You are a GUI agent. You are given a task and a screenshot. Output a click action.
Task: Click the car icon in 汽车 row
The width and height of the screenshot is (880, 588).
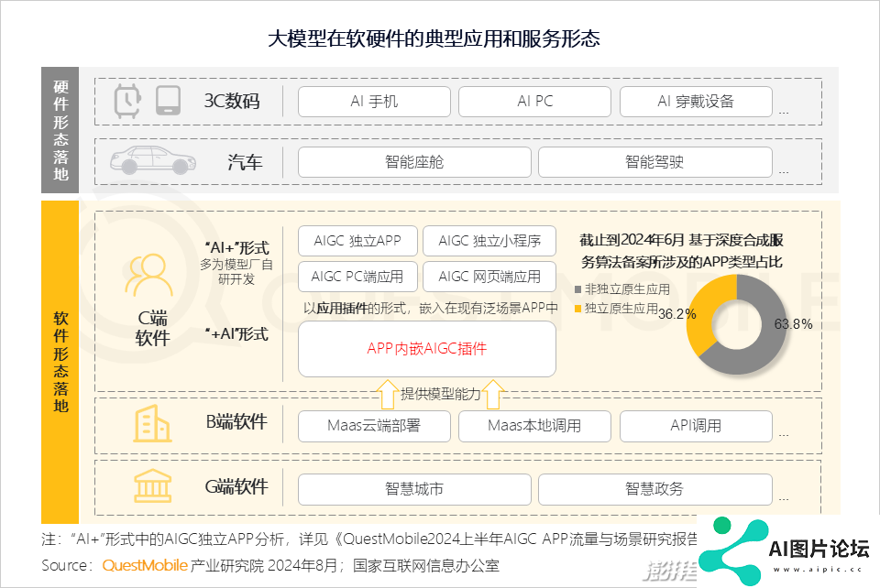pyautogui.click(x=153, y=160)
